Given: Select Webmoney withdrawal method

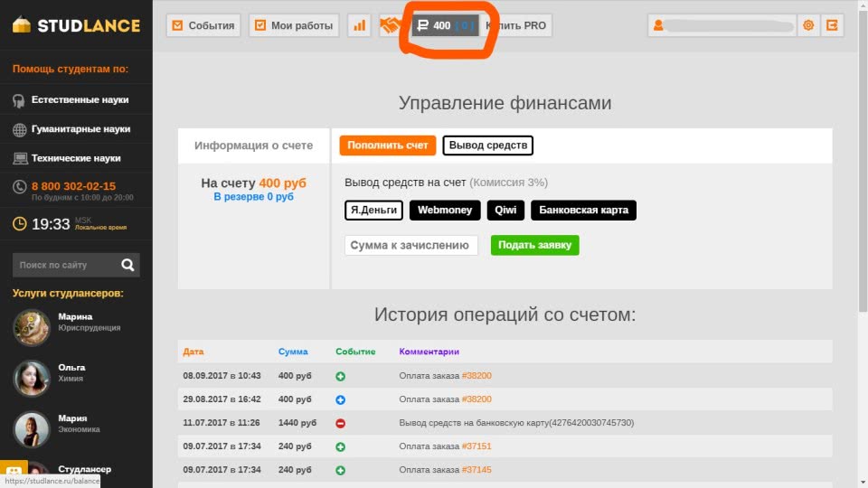Looking at the screenshot, I should tap(444, 211).
